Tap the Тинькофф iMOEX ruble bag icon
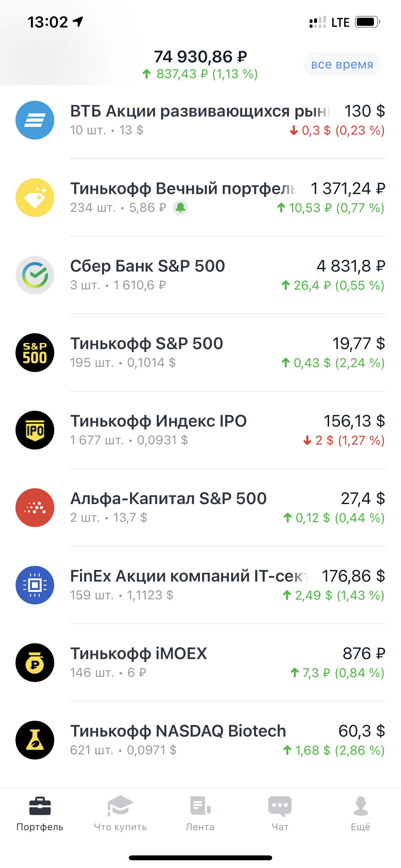401x868 pixels. click(x=35, y=662)
